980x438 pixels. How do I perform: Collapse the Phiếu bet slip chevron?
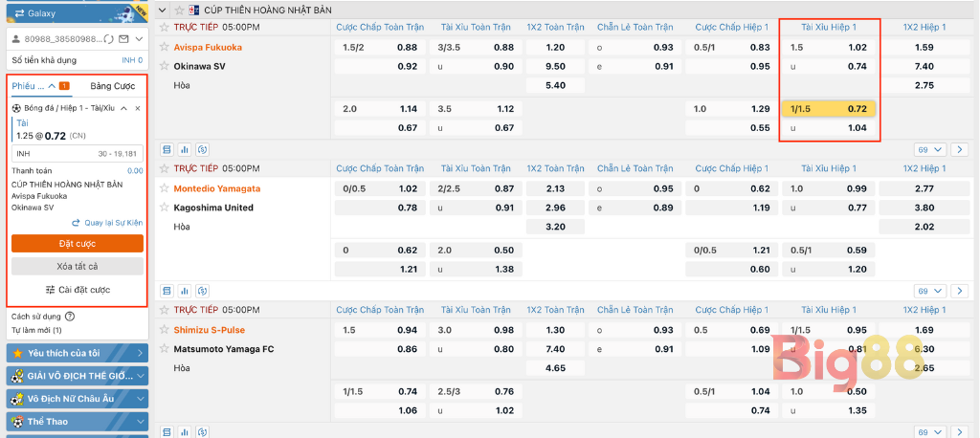(x=52, y=86)
